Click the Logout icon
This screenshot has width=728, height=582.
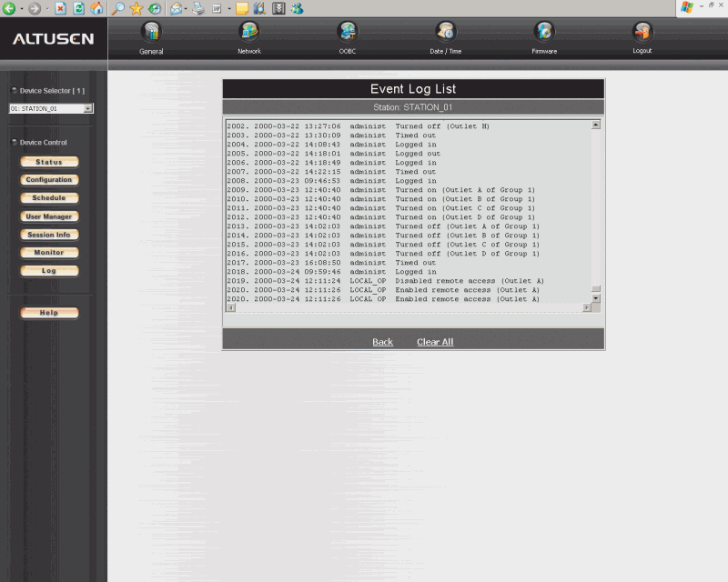[x=642, y=33]
